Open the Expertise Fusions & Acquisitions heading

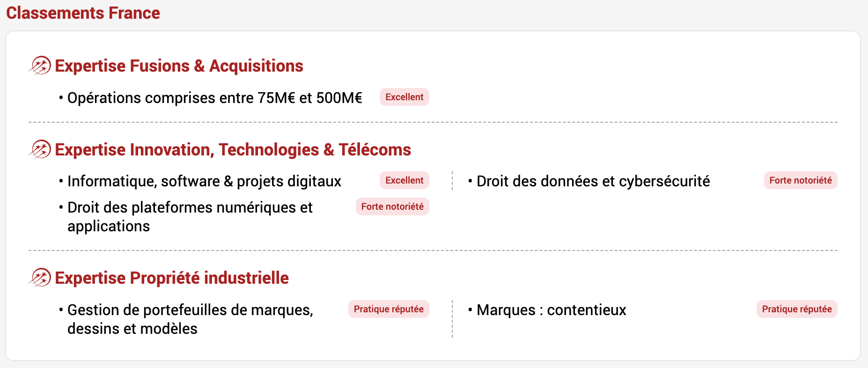point(179,66)
